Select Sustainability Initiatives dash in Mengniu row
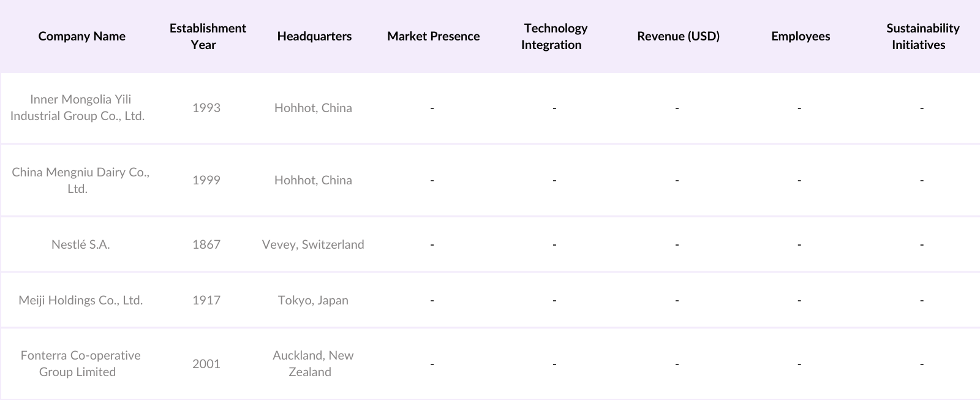This screenshot has height=400, width=980. click(922, 180)
